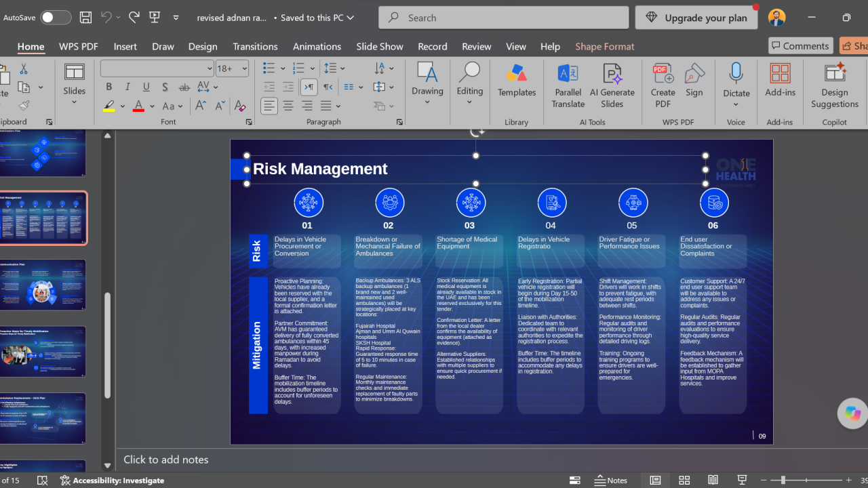Image resolution: width=868 pixels, height=488 pixels.
Task: Expand the numbering style dropdown arrow
Action: 313,68
